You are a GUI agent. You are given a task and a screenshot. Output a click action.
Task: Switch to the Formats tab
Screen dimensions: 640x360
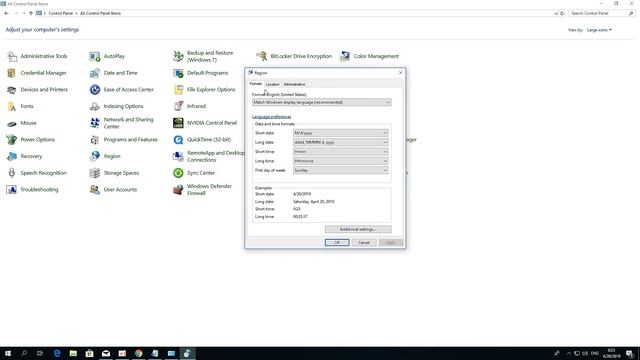pyautogui.click(x=256, y=84)
